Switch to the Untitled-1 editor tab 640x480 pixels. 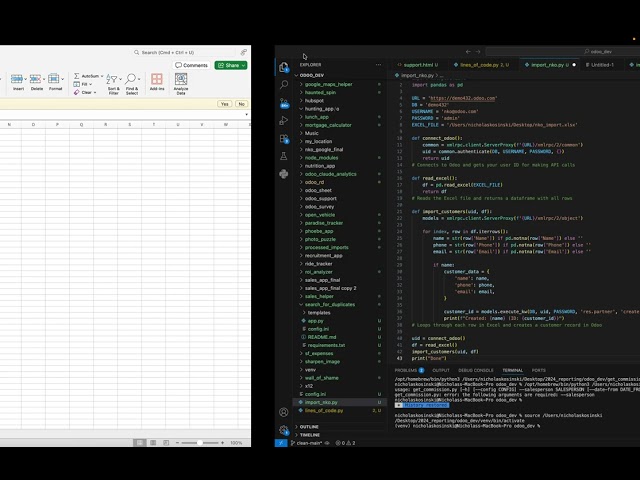600,65
